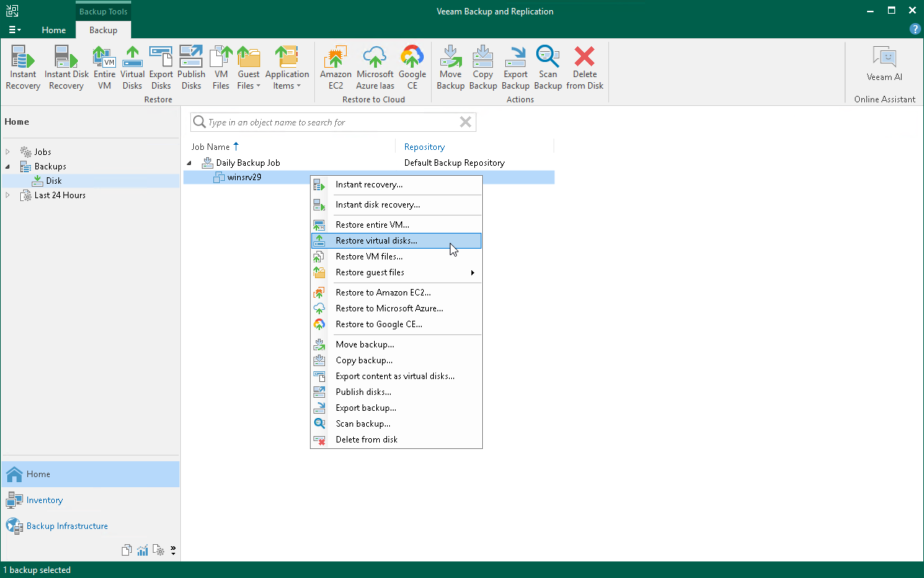The image size is (924, 578).
Task: Select Restore entire VM... menu entry
Action: [396, 225]
